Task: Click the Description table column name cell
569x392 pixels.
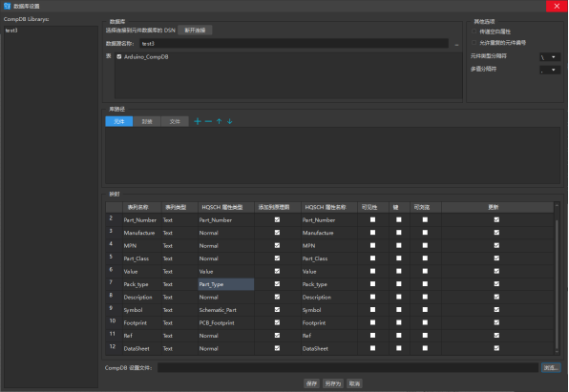Action: click(142, 297)
